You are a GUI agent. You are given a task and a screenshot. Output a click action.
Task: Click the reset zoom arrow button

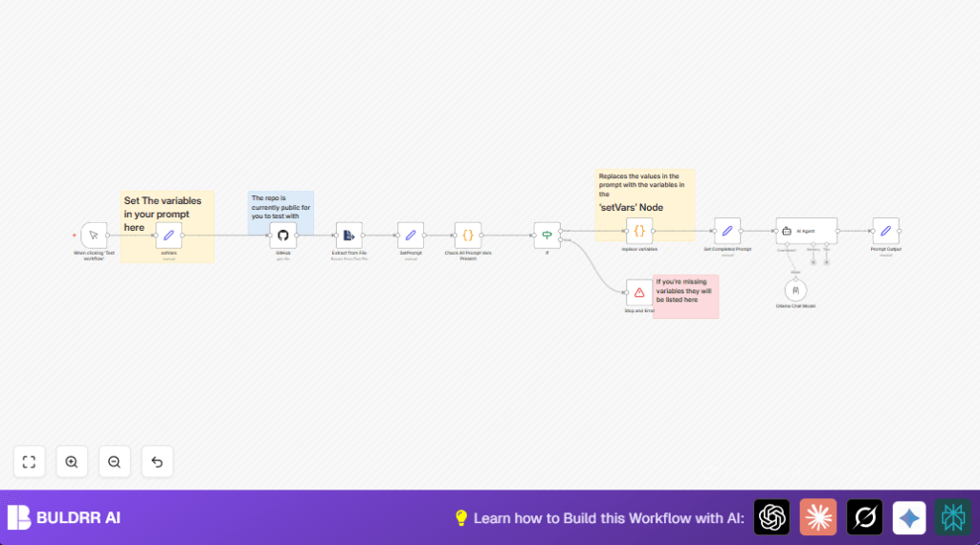click(157, 462)
